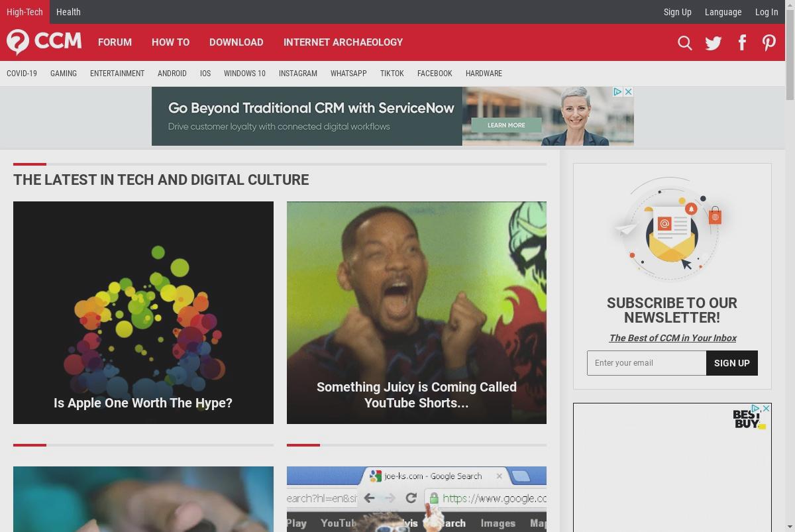The width and height of the screenshot is (795, 532).
Task: Close the ServiceNow banner ad
Action: (629, 91)
